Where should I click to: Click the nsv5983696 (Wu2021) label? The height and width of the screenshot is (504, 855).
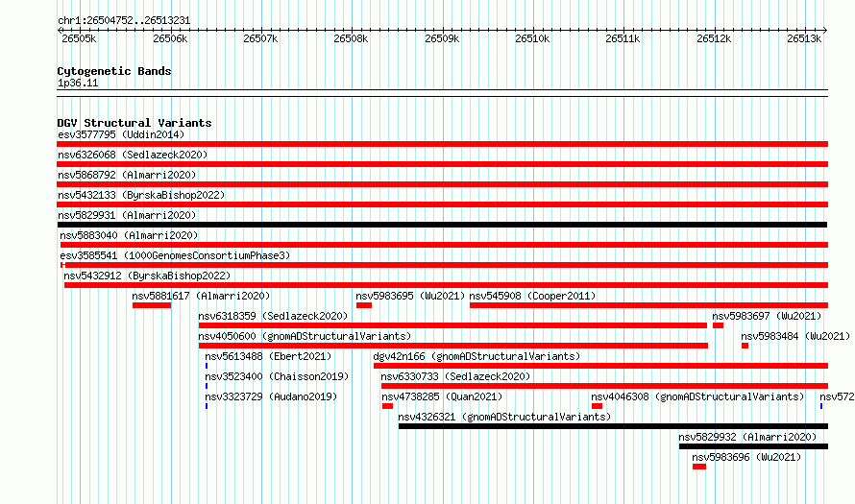pyautogui.click(x=746, y=457)
